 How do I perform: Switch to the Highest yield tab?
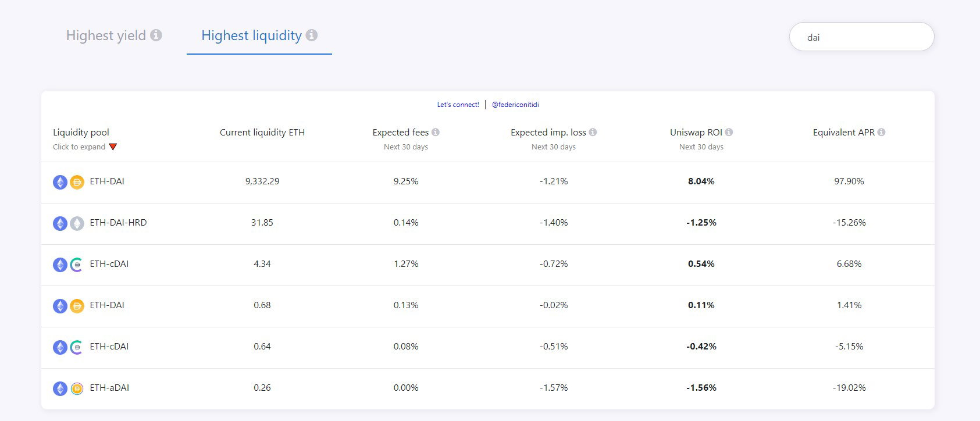106,35
